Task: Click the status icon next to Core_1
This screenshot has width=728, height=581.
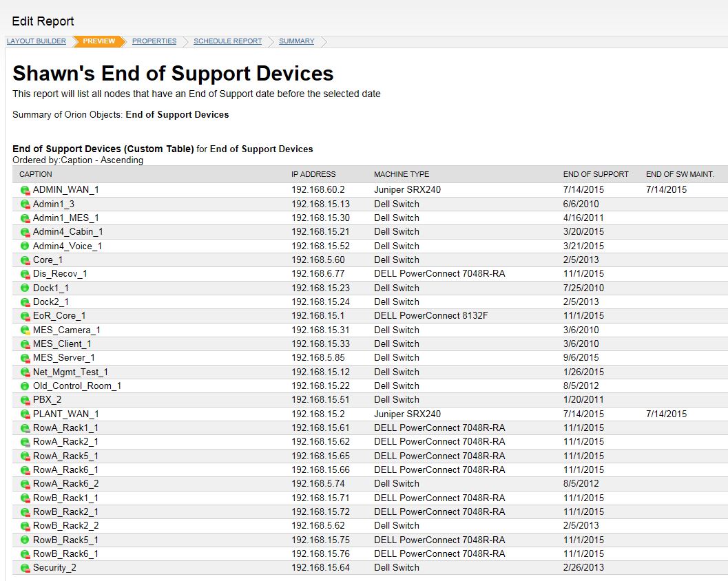Action: click(25, 260)
